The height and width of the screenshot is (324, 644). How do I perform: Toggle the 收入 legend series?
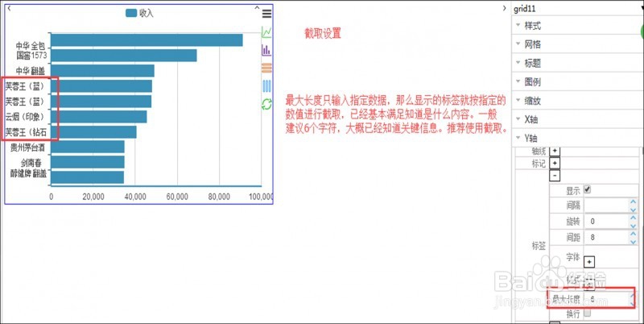[139, 14]
